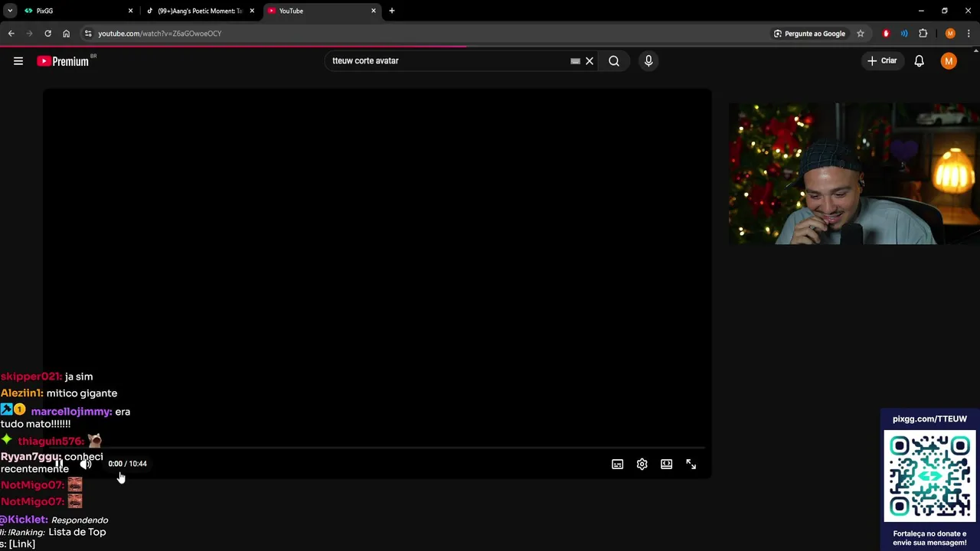Open the Criar create menu
The width and height of the screenshot is (980, 551).
[x=882, y=61]
